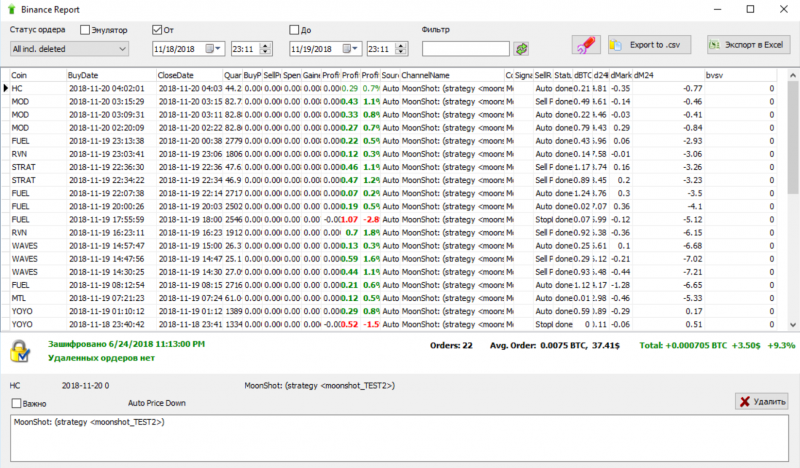Uncheck the От date checkbox
The height and width of the screenshot is (468, 800).
click(157, 30)
